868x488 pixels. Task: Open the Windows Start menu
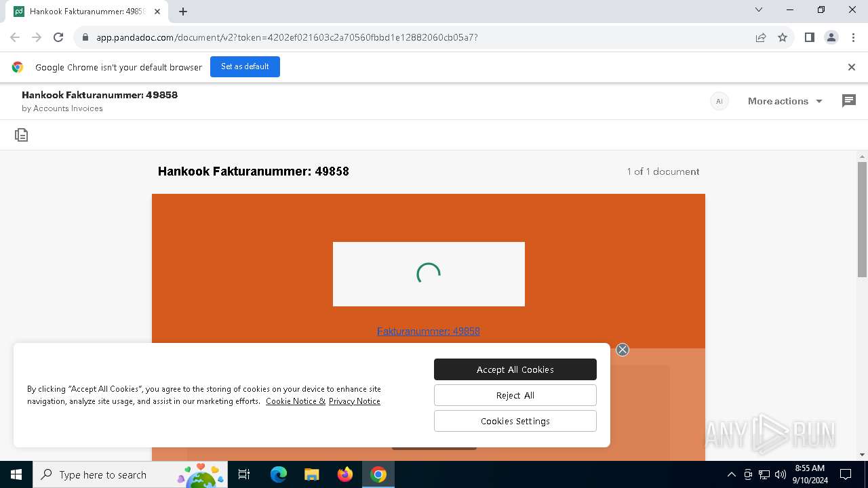coord(16,474)
